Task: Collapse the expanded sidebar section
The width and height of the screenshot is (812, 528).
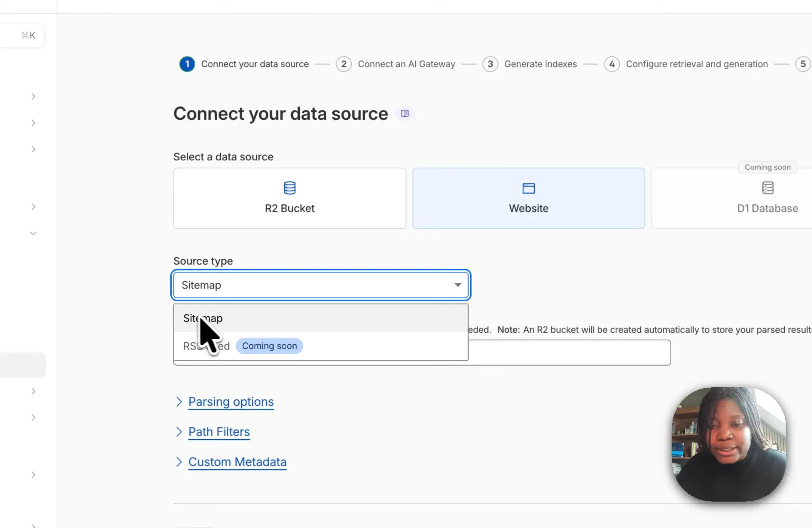Action: click(x=33, y=233)
